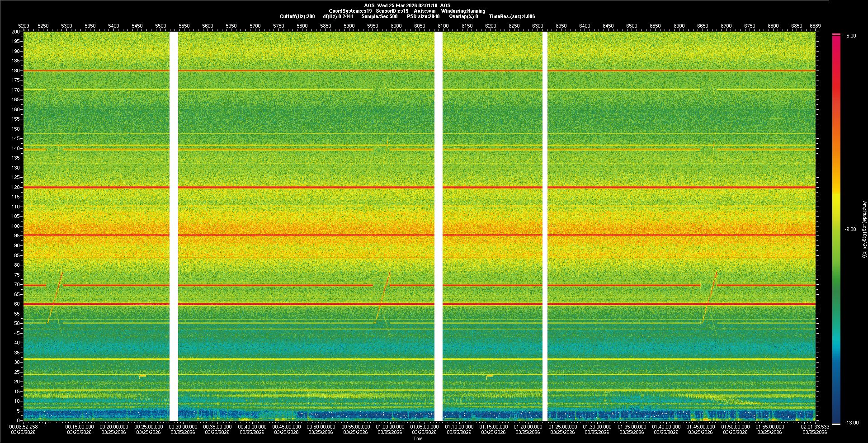Click the red region of amplitude colorbar
This screenshot has width=868, height=443.
click(x=836, y=68)
